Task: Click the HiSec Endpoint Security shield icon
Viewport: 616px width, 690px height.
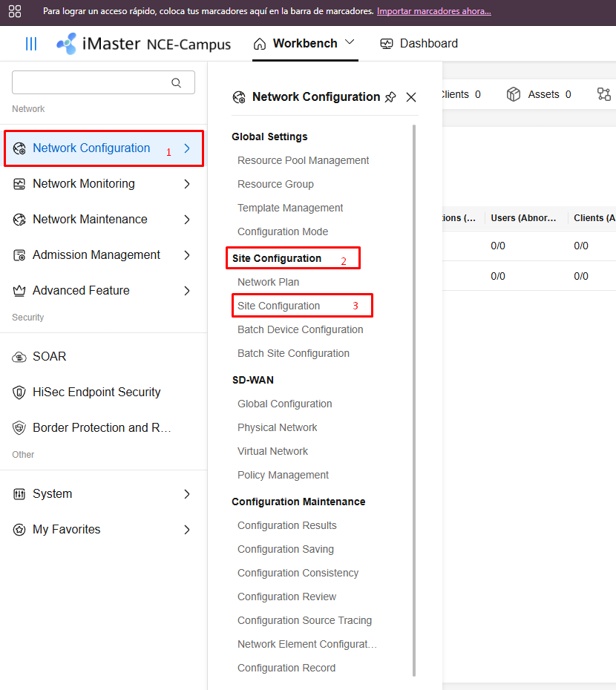Action: coord(19,392)
